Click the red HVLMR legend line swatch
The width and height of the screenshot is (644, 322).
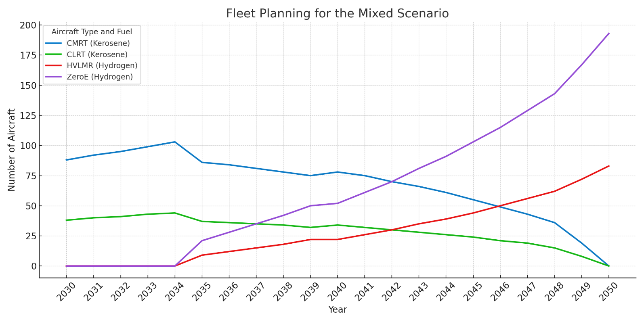tap(54, 65)
